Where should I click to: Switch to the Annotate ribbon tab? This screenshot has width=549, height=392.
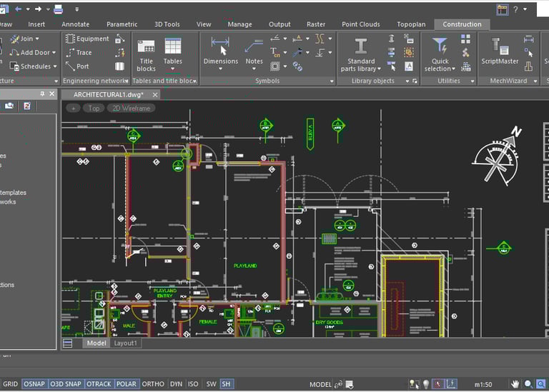[75, 24]
